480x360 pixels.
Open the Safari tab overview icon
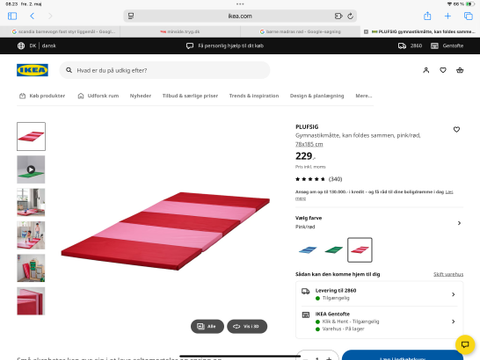pyautogui.click(x=468, y=16)
